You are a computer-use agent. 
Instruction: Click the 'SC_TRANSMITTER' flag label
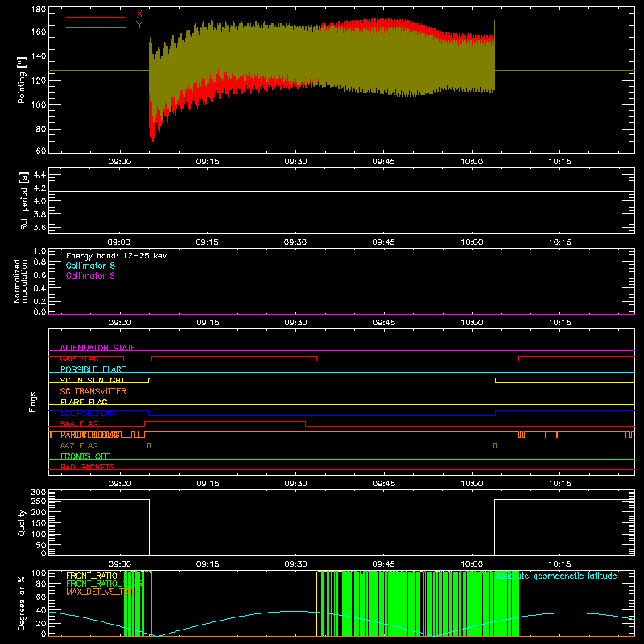tap(93, 391)
